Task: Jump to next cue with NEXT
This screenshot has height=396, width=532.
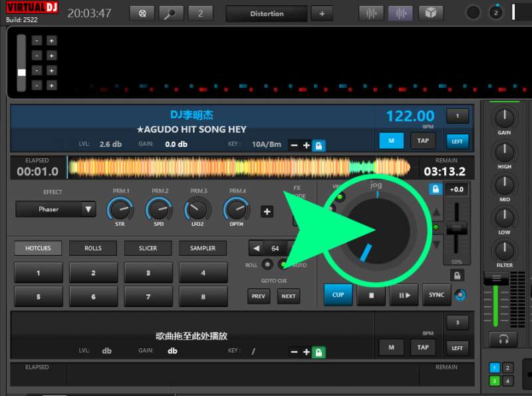Action: coord(289,296)
